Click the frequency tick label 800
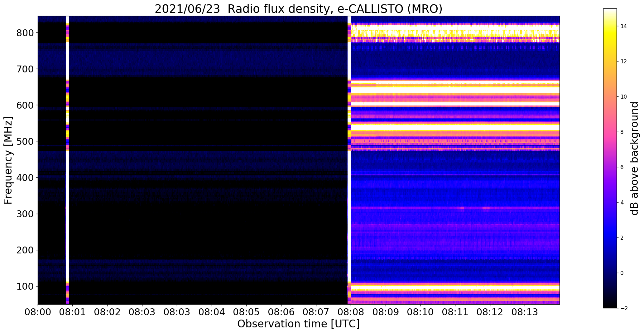Image resolution: width=644 pixels, height=333 pixels. [25, 32]
